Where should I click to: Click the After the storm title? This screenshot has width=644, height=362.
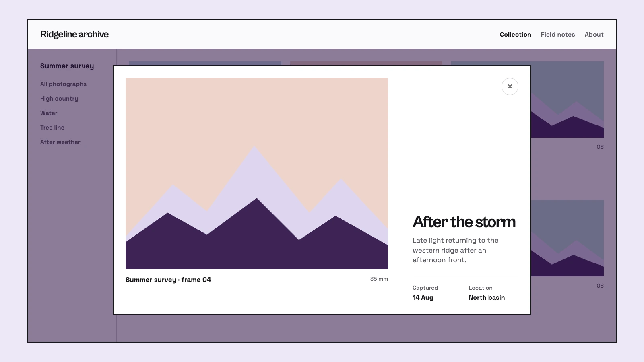point(464,222)
